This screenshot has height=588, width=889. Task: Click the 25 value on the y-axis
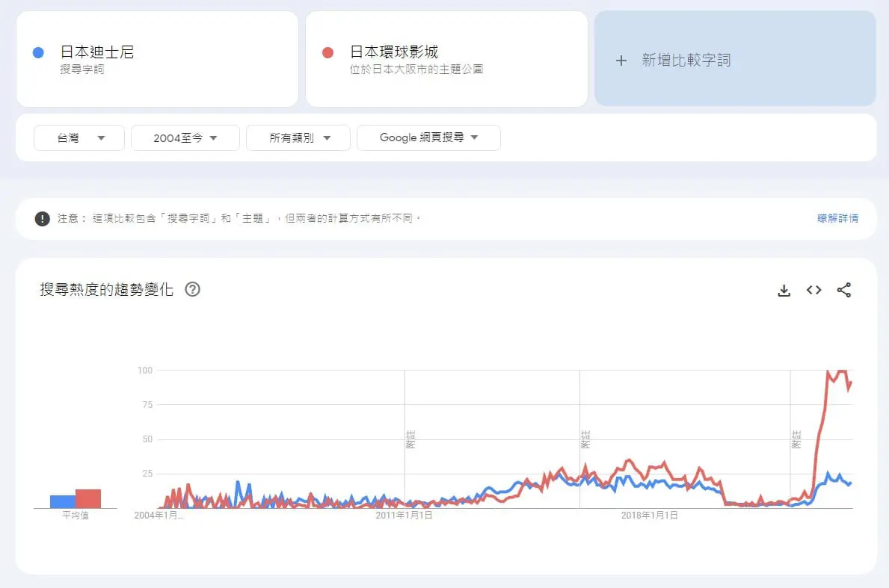click(x=147, y=474)
